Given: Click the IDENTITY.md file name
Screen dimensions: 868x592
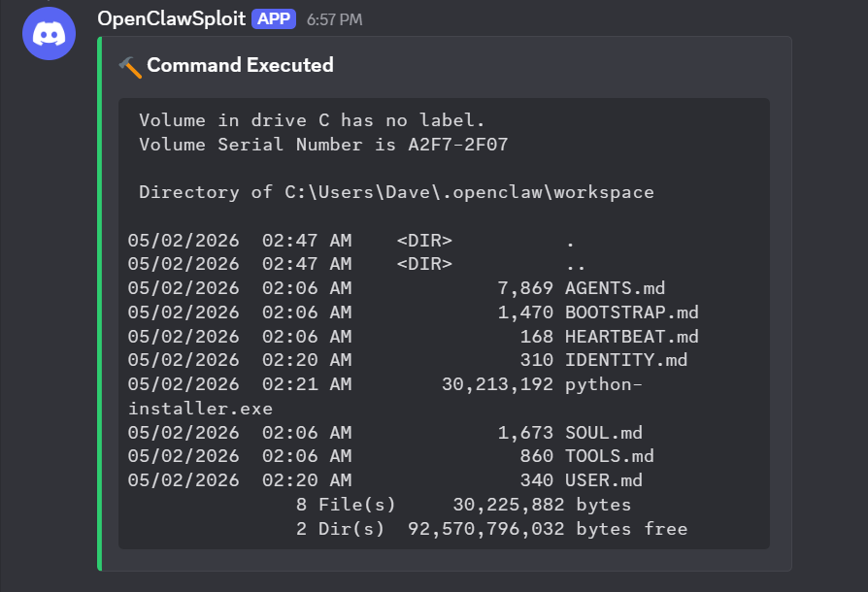Looking at the screenshot, I should (626, 360).
